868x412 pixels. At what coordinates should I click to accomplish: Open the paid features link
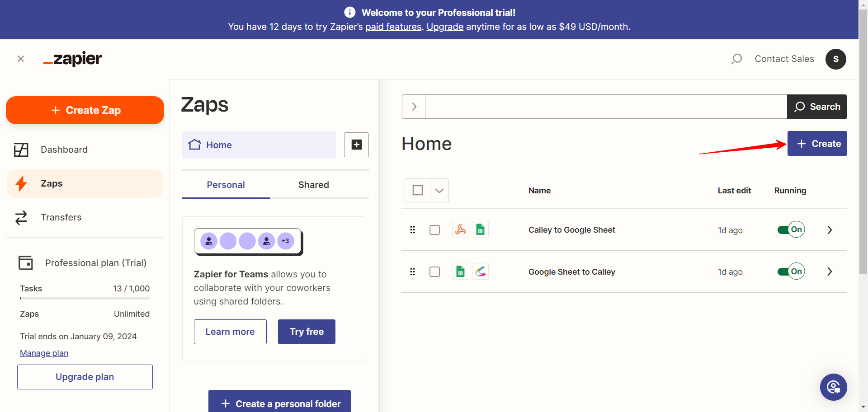click(393, 27)
